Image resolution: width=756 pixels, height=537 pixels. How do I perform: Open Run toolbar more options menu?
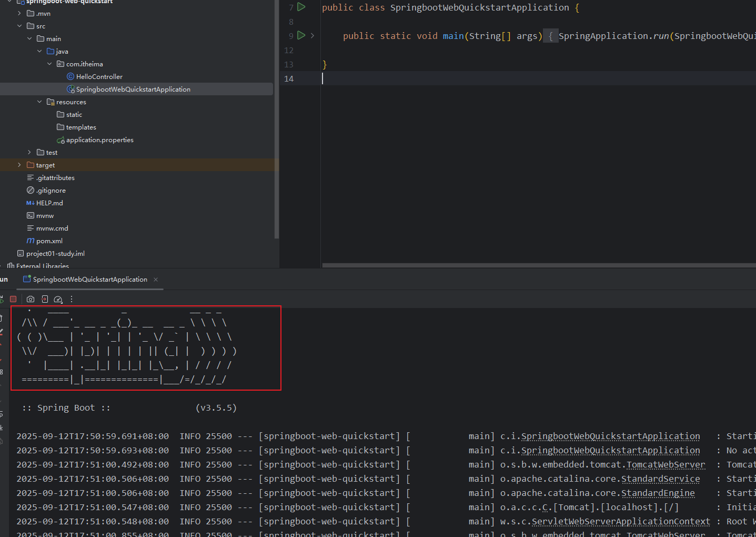72,299
